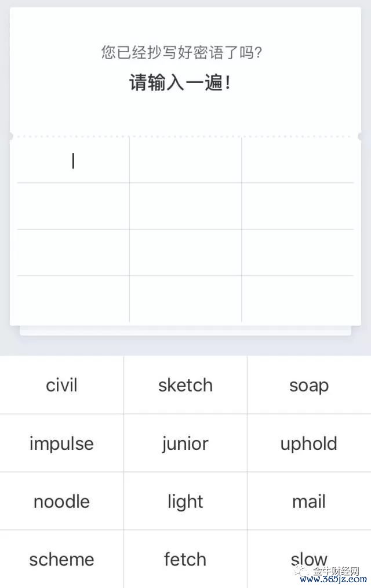The height and width of the screenshot is (588, 371).
Task: Select the word "fetch"
Action: point(185,559)
